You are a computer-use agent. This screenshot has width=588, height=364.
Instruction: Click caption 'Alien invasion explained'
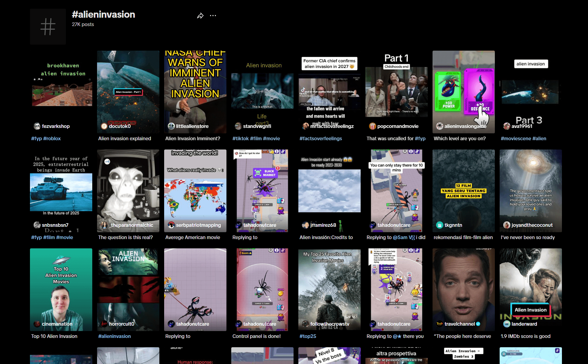pos(125,138)
